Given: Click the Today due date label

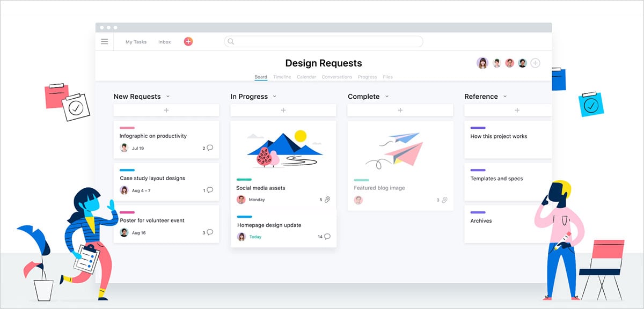Looking at the screenshot, I should [255, 237].
